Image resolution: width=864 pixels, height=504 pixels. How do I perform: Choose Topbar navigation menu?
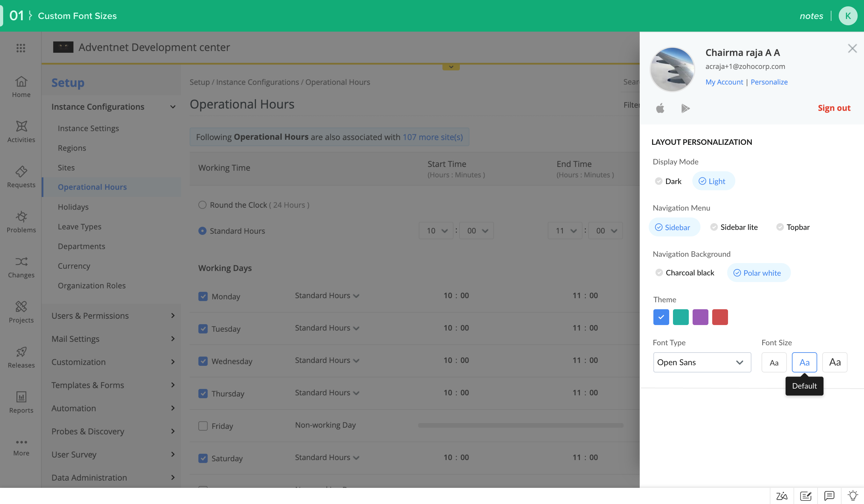click(793, 227)
